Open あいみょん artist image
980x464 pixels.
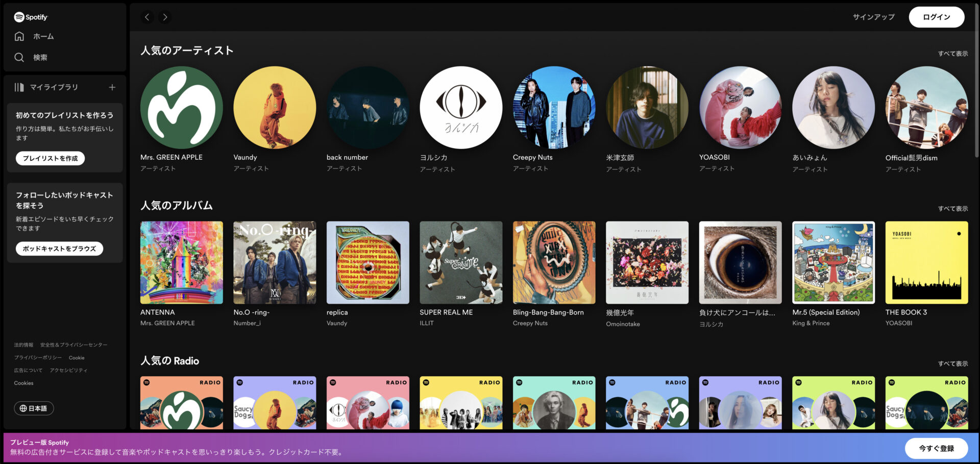(x=834, y=108)
